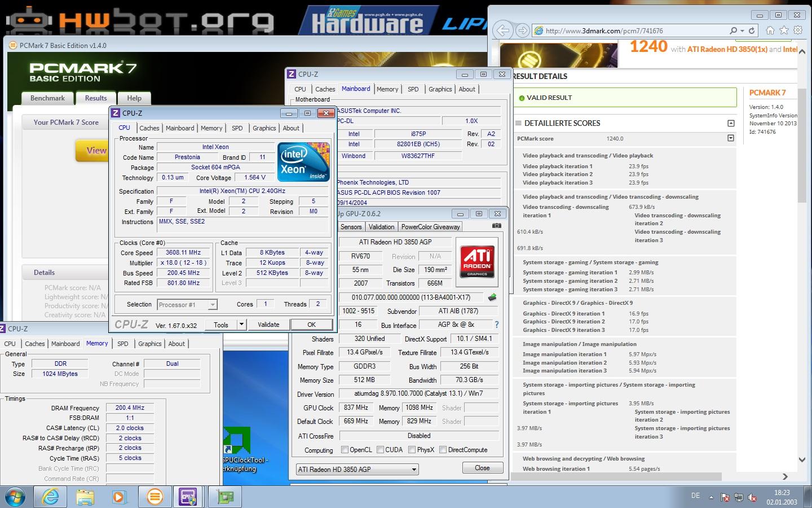Enable the CUDA checkbox in GPU-Z
Viewport: 812px width, 508px height.
(x=381, y=450)
